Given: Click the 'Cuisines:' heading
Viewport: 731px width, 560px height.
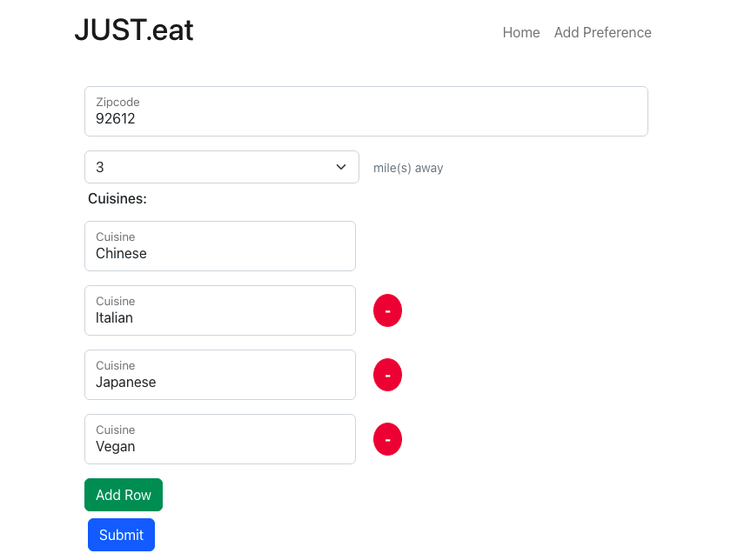Looking at the screenshot, I should [x=117, y=198].
